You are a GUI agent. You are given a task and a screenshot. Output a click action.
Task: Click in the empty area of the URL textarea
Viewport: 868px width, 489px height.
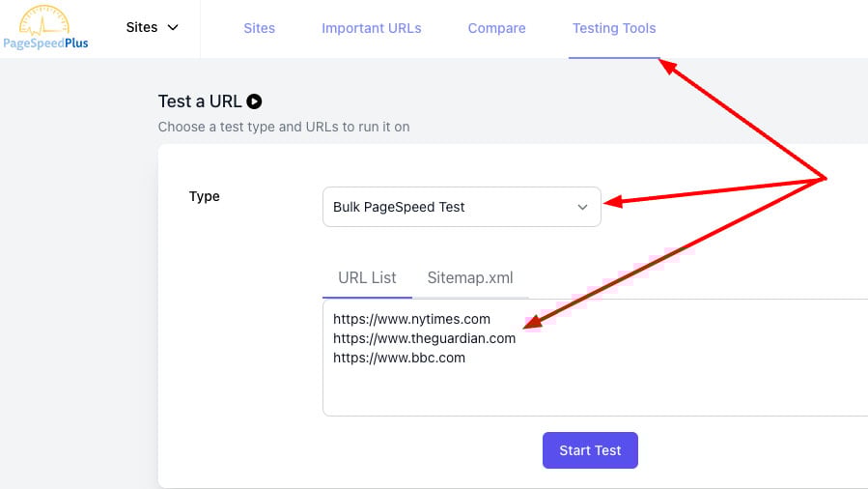coord(579,391)
